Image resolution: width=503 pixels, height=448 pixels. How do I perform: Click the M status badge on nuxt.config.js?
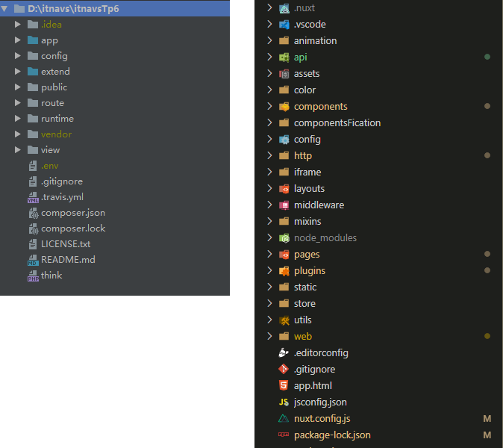point(487,419)
